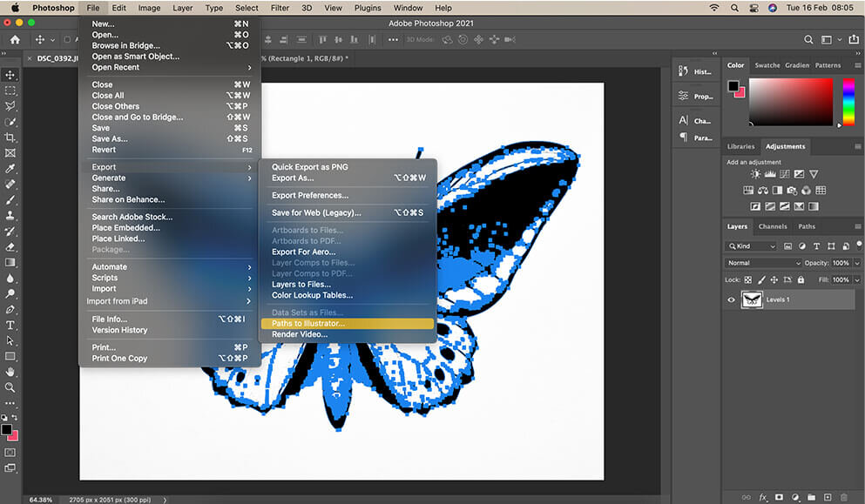Screen dimensions: 865x504
Task: Open the collapsed Properties panel
Action: click(694, 96)
